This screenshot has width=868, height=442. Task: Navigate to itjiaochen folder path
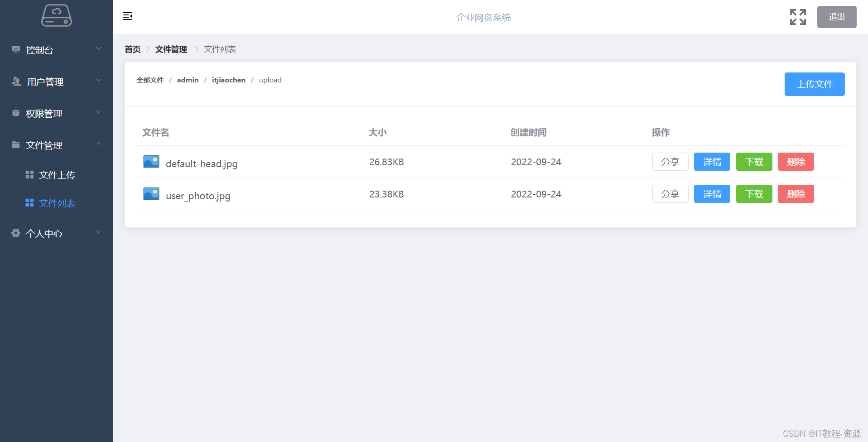click(229, 80)
